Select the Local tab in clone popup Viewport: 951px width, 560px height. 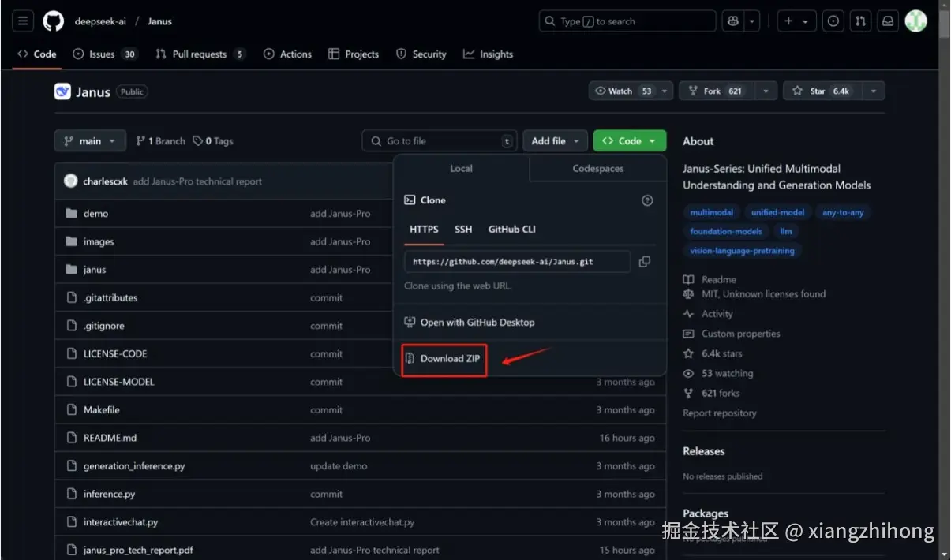pos(461,169)
